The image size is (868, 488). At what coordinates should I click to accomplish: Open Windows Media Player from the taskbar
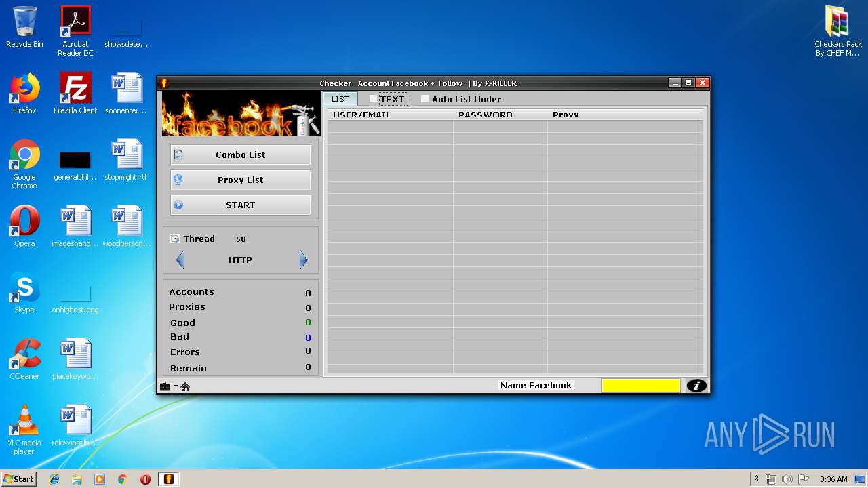point(100,479)
